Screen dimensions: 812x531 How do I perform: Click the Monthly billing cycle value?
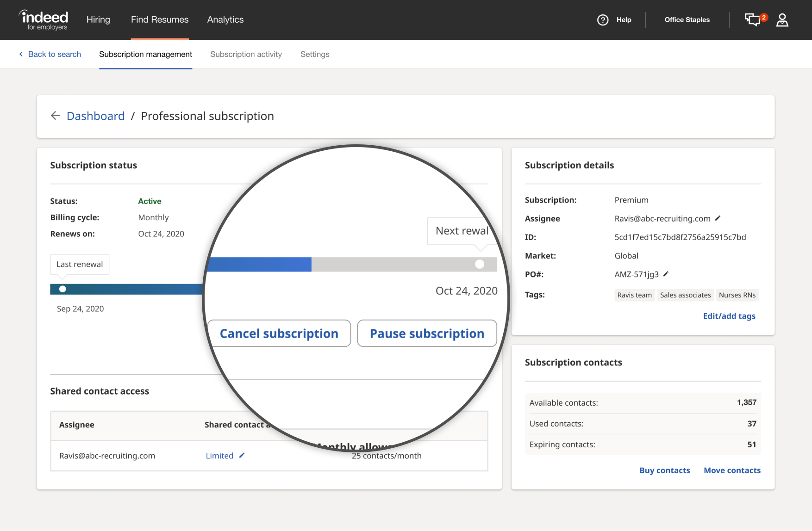tap(153, 217)
